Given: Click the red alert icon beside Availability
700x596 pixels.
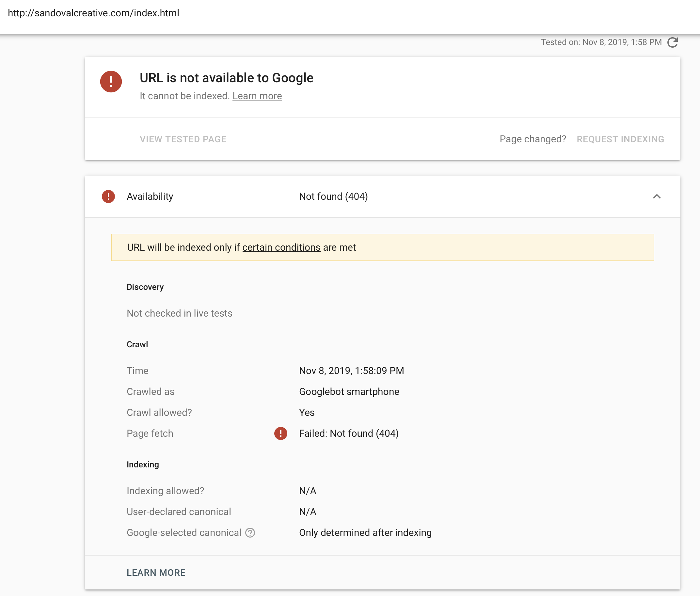Looking at the screenshot, I should click(x=108, y=196).
